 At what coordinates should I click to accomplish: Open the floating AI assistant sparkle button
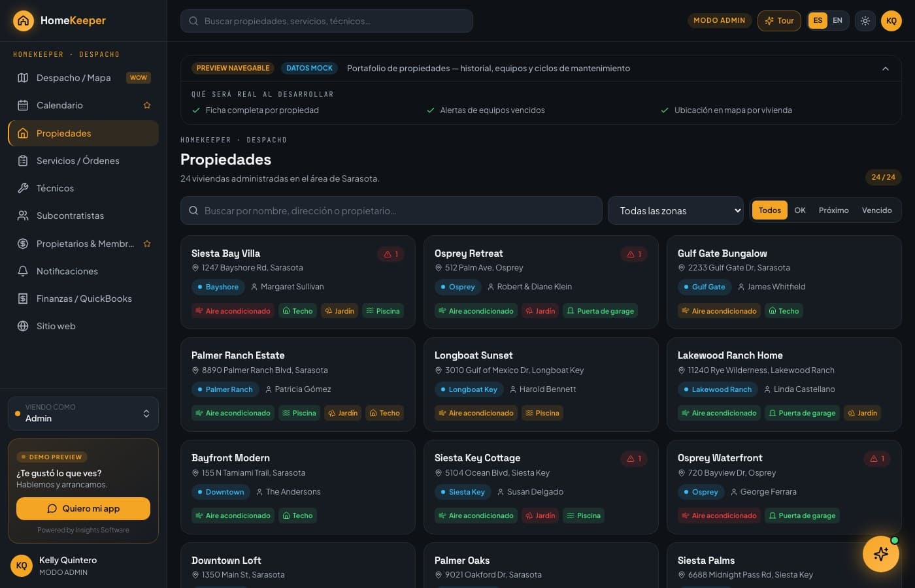coord(880,554)
